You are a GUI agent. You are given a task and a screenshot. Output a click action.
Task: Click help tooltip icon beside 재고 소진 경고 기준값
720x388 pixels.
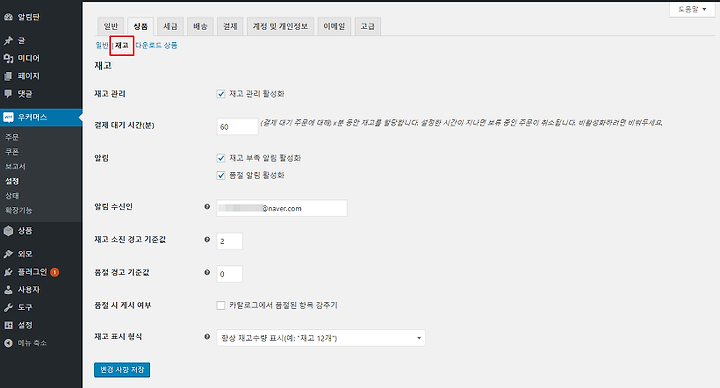(207, 239)
